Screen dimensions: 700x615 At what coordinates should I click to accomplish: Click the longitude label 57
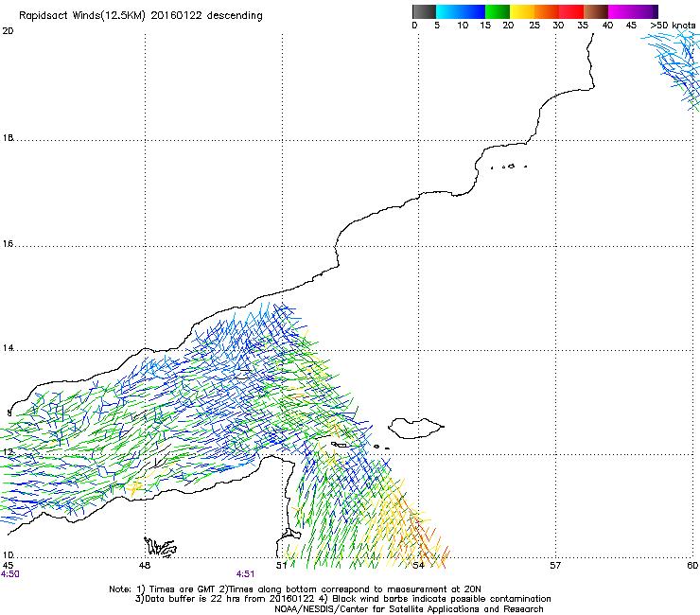[555, 566]
